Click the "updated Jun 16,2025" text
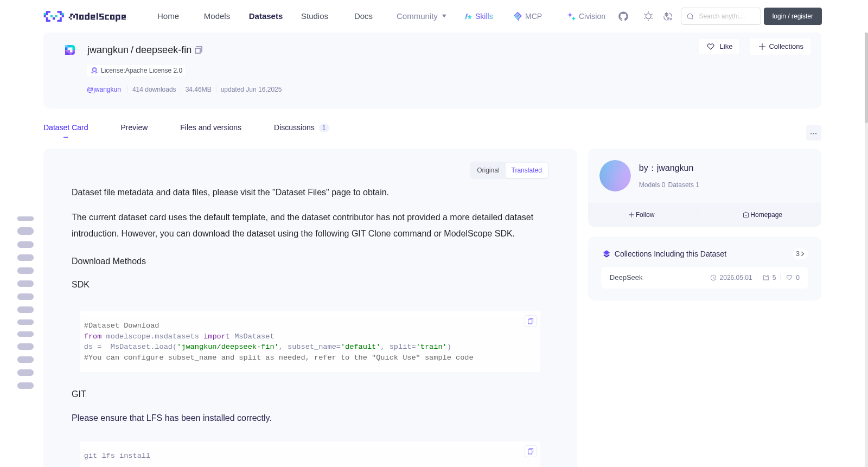This screenshot has height=467, width=868. tap(251, 89)
